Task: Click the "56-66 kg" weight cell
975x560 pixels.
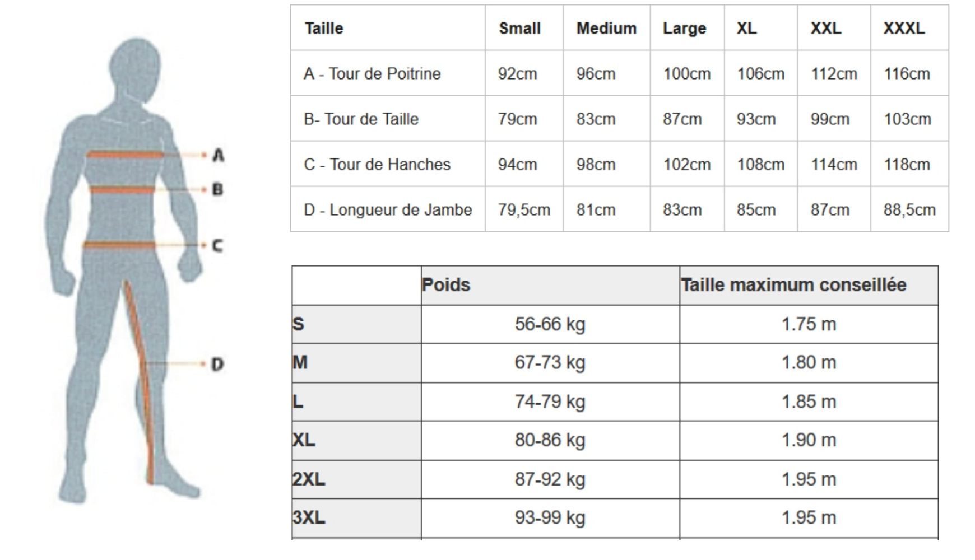Action: coord(550,324)
